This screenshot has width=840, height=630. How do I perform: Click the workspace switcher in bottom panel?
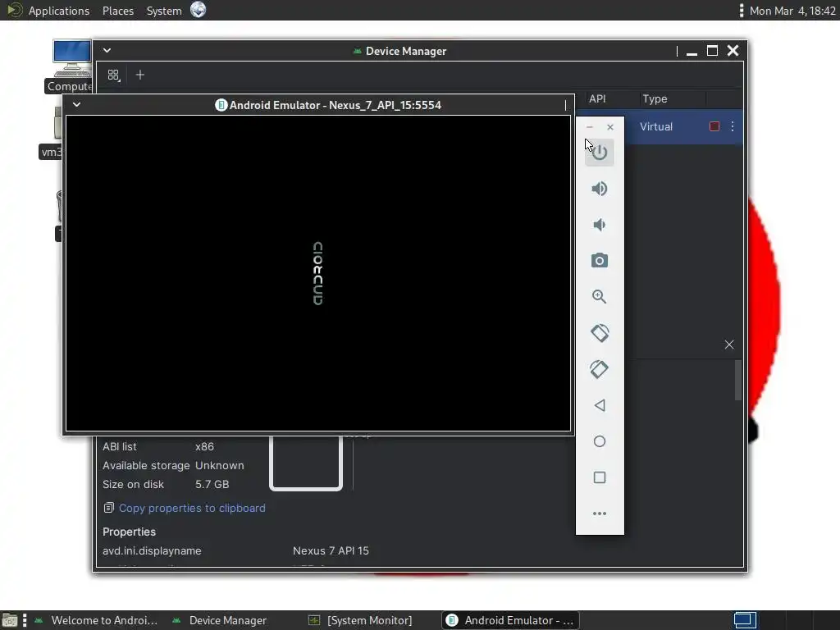(745, 620)
